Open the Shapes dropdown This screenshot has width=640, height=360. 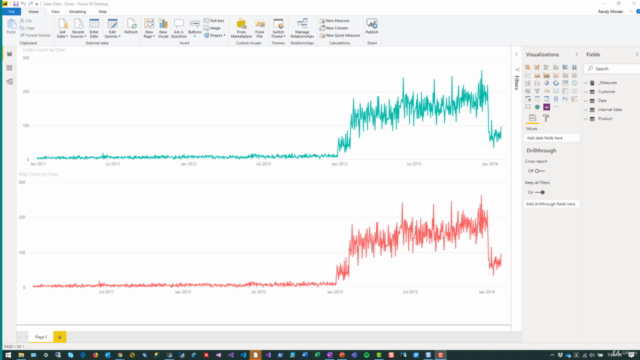[215, 36]
